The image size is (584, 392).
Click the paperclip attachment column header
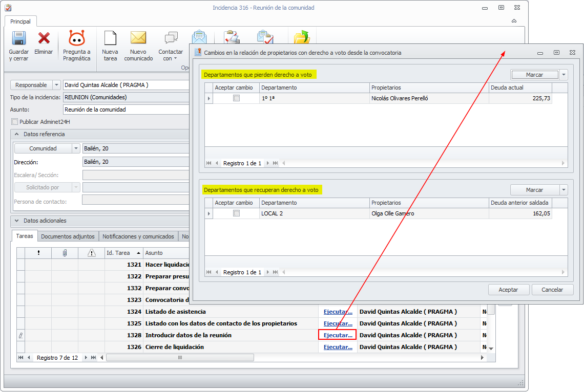pyautogui.click(x=65, y=253)
